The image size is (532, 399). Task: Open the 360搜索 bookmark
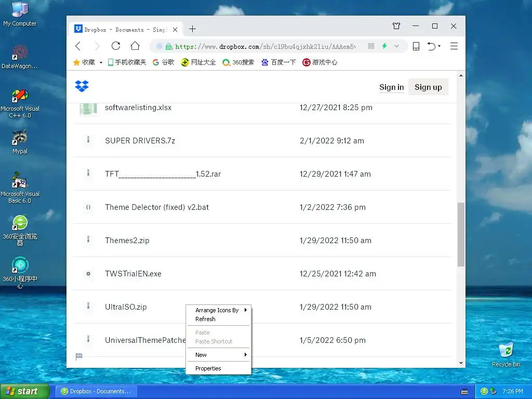click(238, 62)
